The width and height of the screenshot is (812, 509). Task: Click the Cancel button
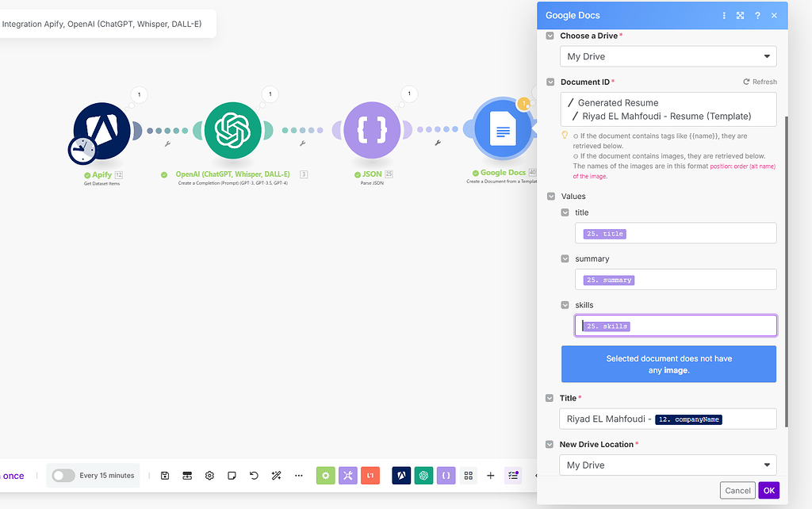(x=737, y=490)
